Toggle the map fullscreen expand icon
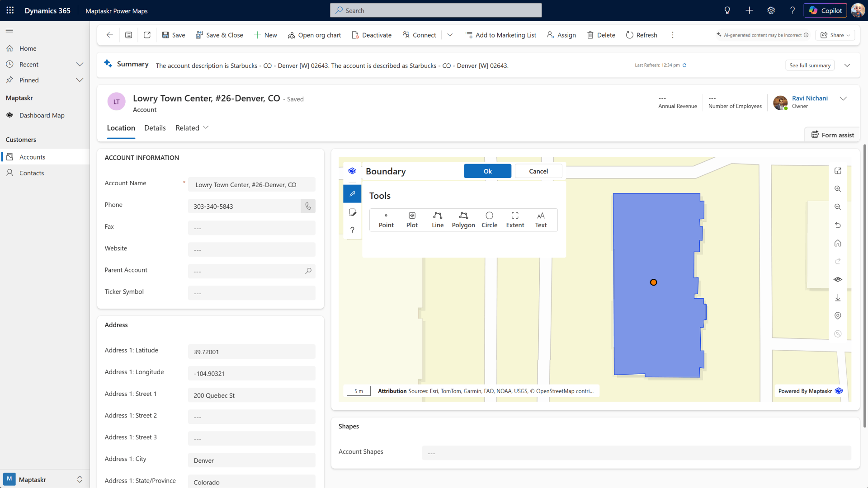Viewport: 868px width, 488px height. 838,171
